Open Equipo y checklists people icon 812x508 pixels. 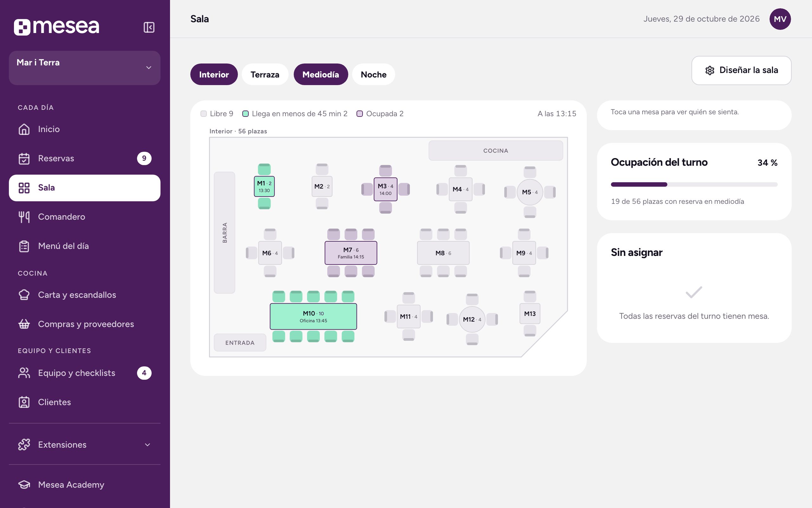tap(24, 373)
